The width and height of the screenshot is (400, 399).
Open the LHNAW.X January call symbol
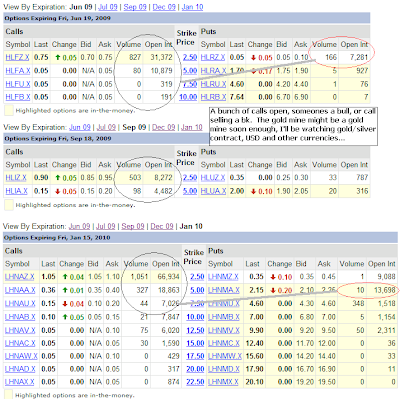pos(21,356)
